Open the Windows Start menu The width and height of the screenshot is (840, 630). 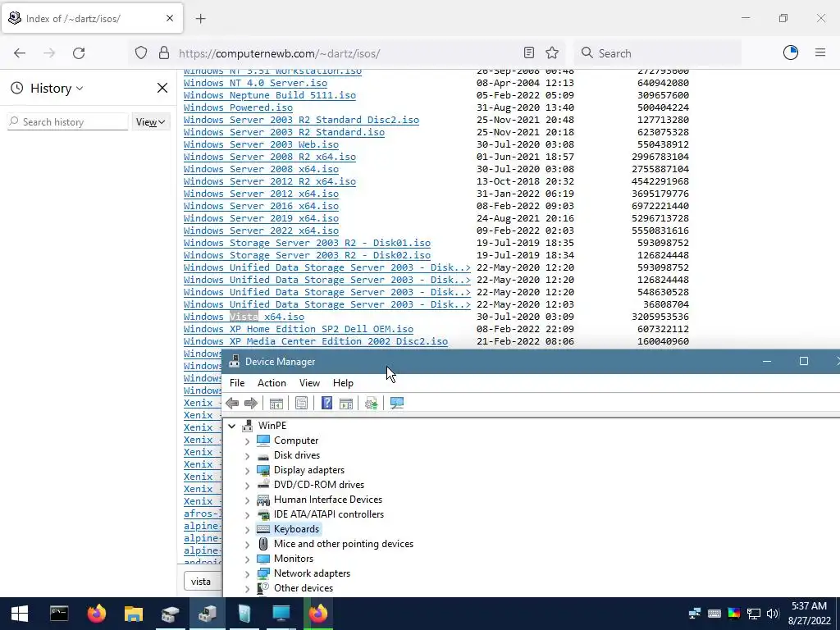point(20,614)
